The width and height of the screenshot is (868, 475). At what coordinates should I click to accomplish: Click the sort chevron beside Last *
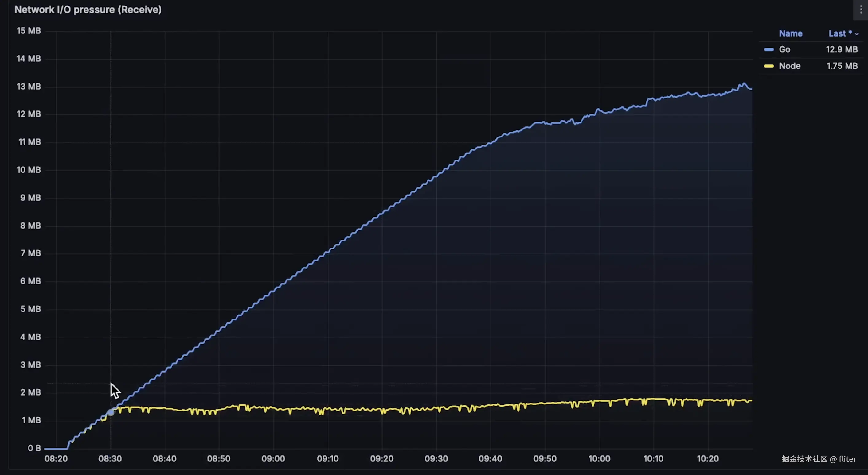point(857,34)
